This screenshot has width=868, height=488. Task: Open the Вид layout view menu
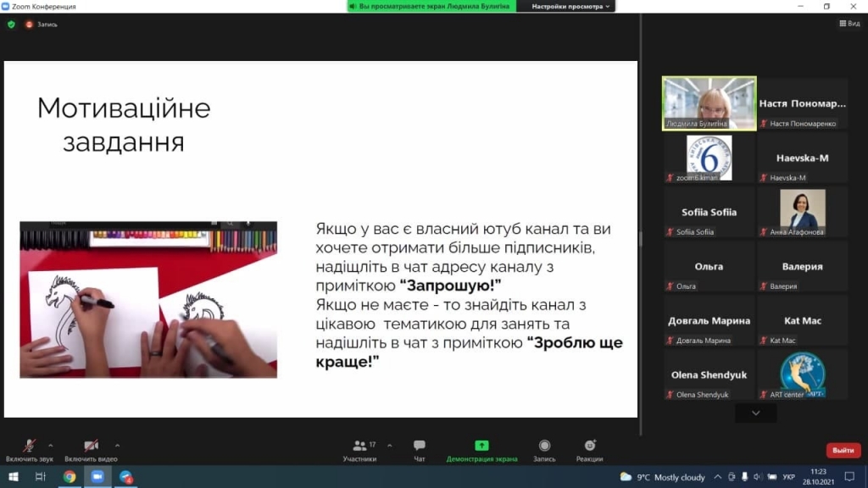pyautogui.click(x=849, y=23)
